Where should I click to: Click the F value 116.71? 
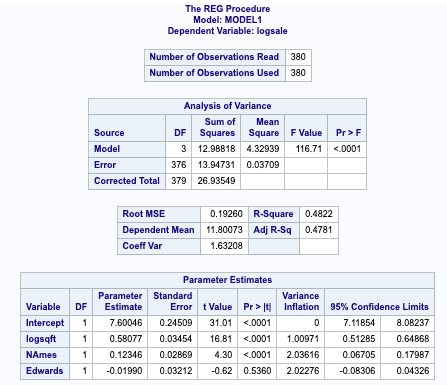pyautogui.click(x=309, y=149)
